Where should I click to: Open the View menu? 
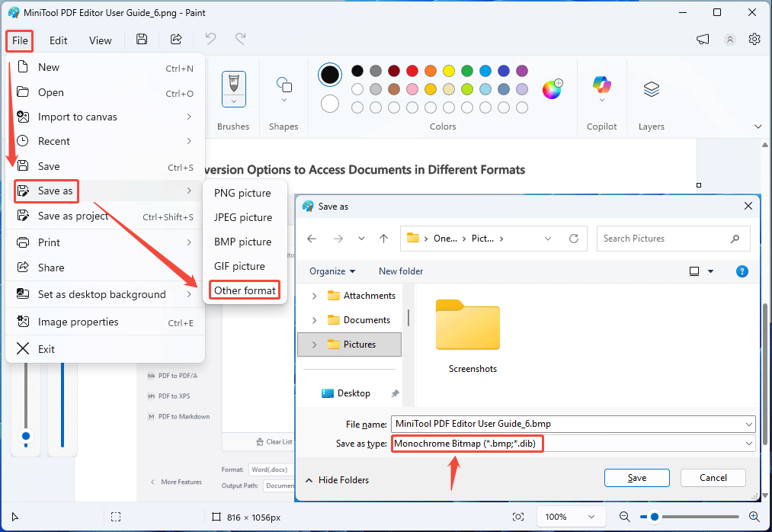100,40
